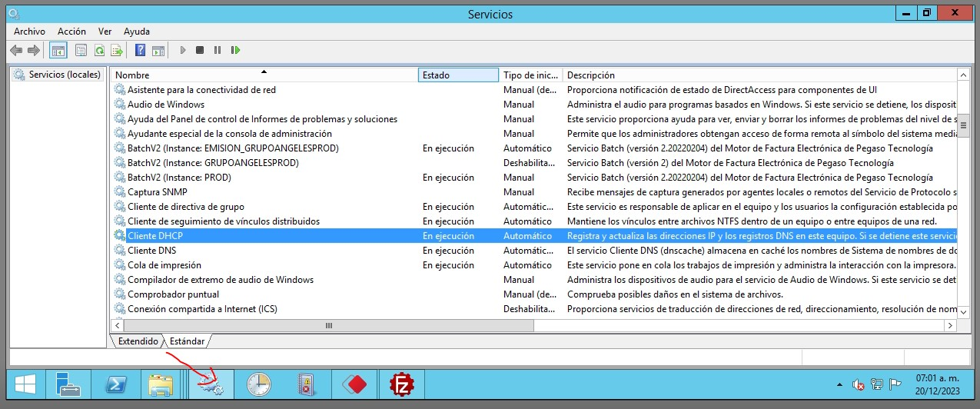
Task: Sort by the Tipo de inicio column header
Action: [x=530, y=75]
